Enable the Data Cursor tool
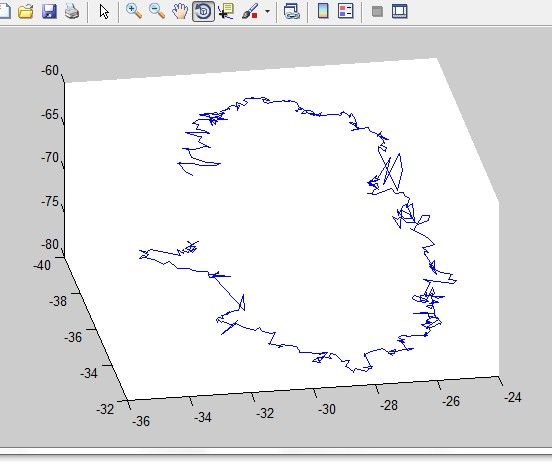 tap(226, 11)
